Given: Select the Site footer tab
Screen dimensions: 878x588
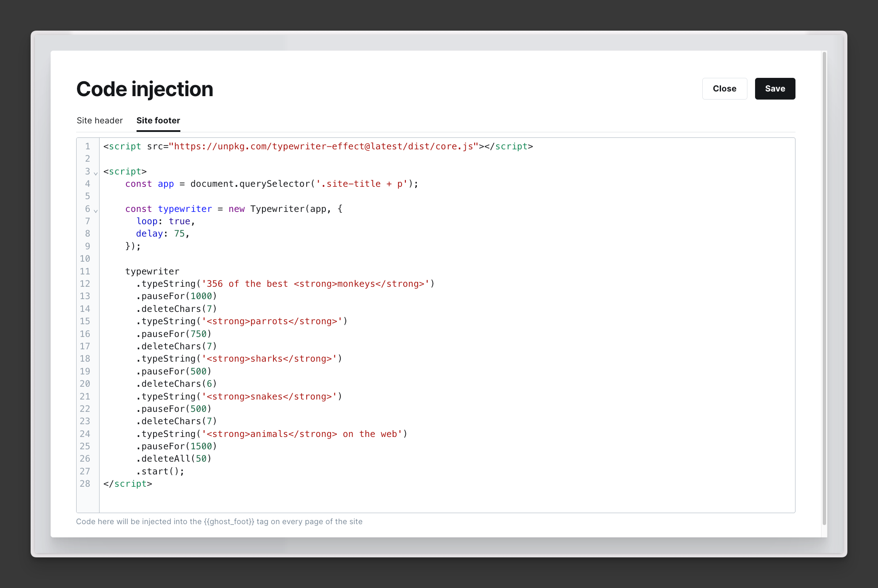Looking at the screenshot, I should click(x=158, y=120).
